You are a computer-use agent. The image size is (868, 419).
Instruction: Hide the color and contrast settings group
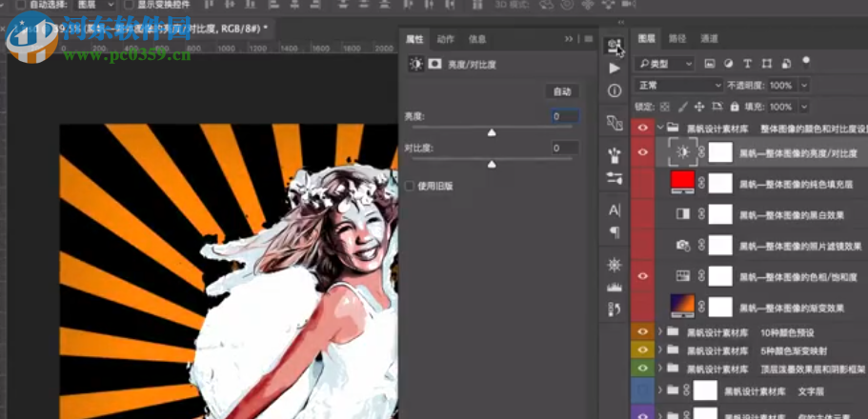643,128
